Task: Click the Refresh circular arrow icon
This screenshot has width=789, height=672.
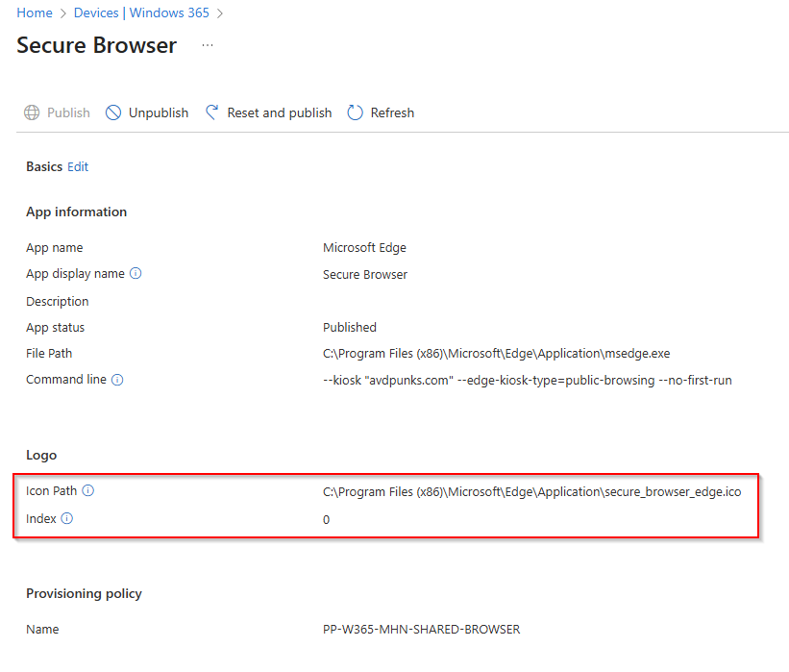Action: tap(356, 112)
